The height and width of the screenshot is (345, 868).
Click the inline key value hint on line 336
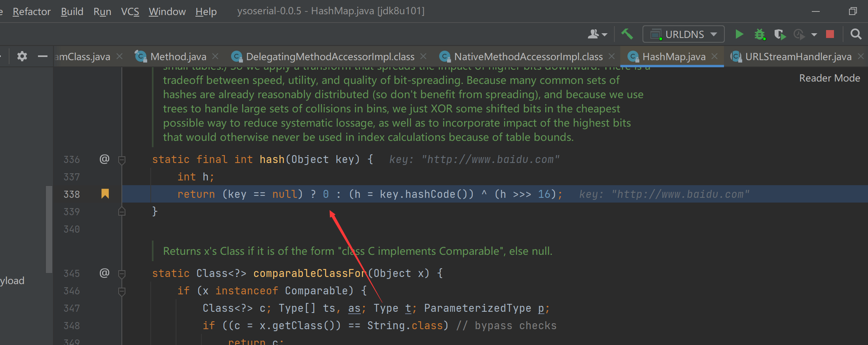(x=474, y=159)
